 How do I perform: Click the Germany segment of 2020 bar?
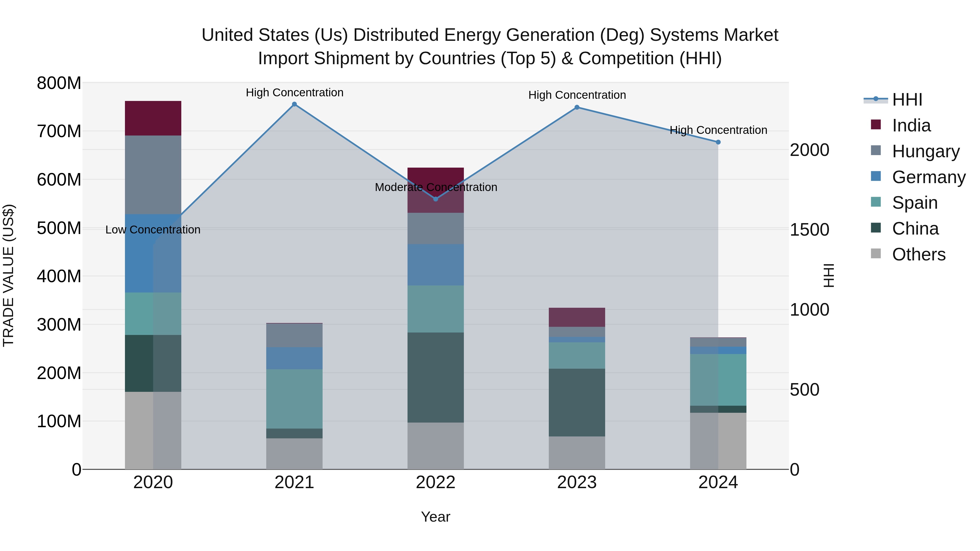click(x=153, y=253)
